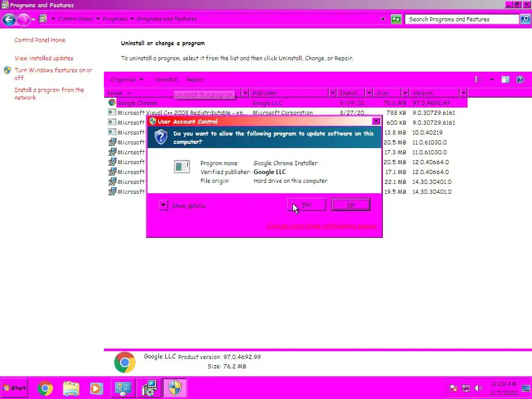Click the Google Chrome icon in the list

pyautogui.click(x=112, y=102)
